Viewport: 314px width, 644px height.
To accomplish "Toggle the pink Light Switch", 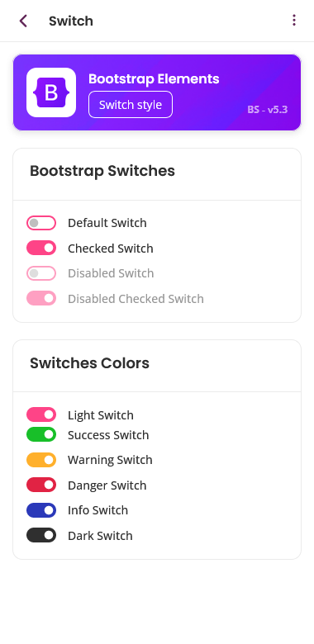I will (x=41, y=414).
